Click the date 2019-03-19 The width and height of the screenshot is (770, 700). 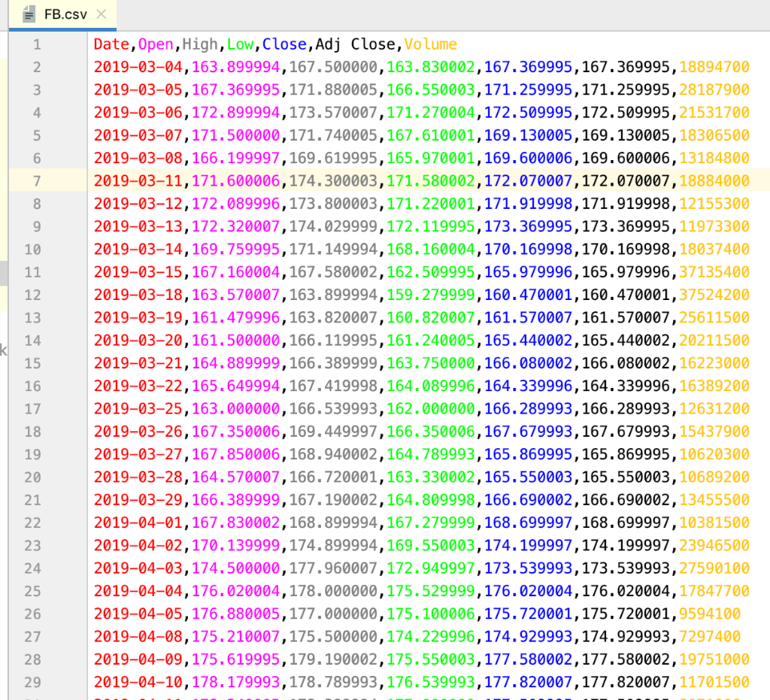pos(138,317)
